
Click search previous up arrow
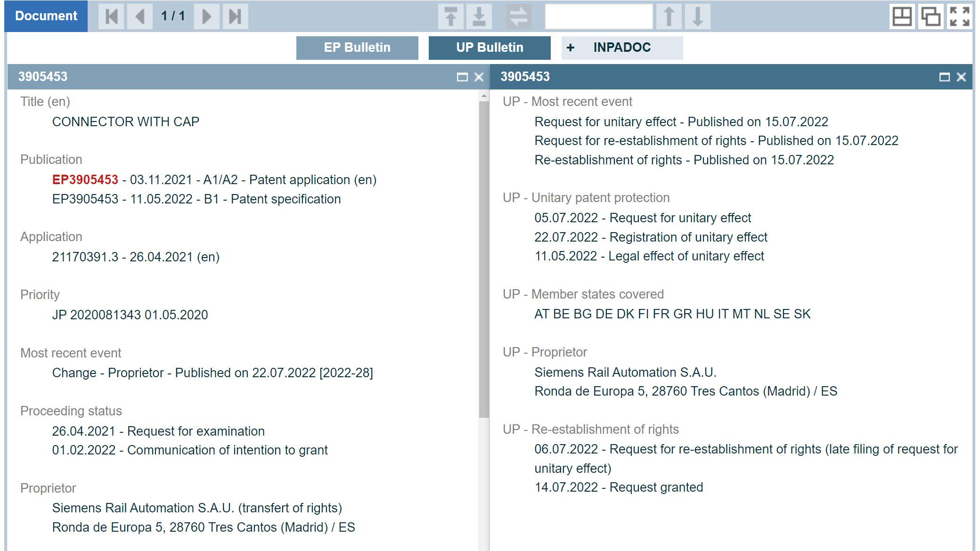(669, 16)
